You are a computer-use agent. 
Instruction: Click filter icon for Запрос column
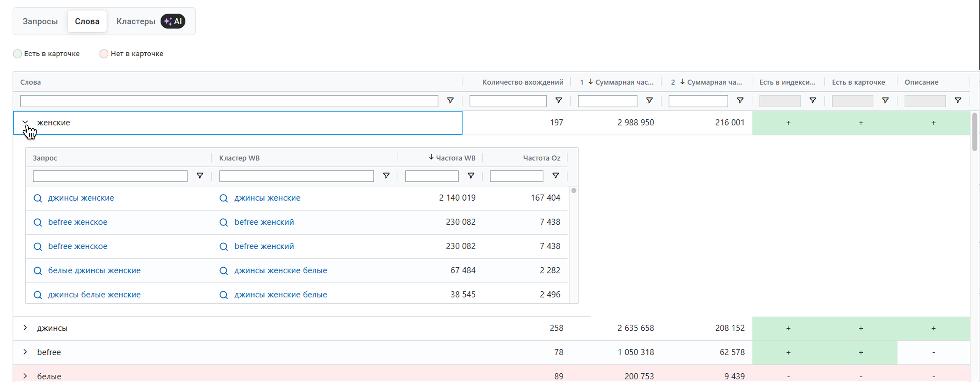click(x=199, y=176)
